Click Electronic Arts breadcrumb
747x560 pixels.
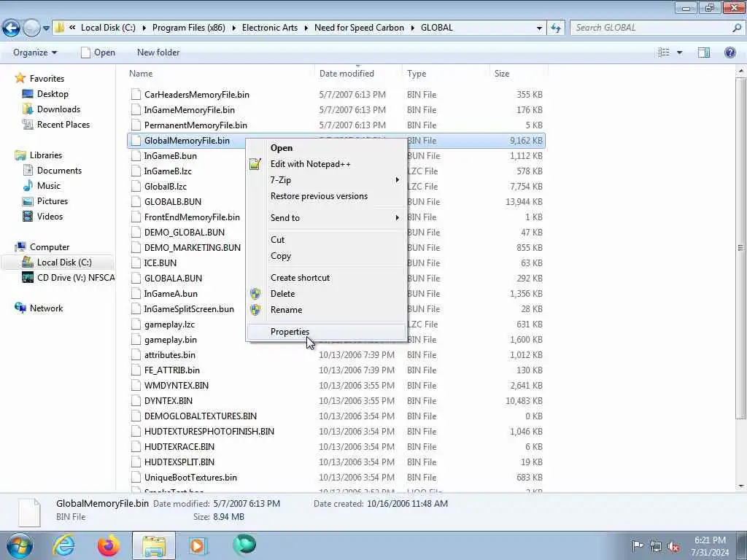point(270,28)
